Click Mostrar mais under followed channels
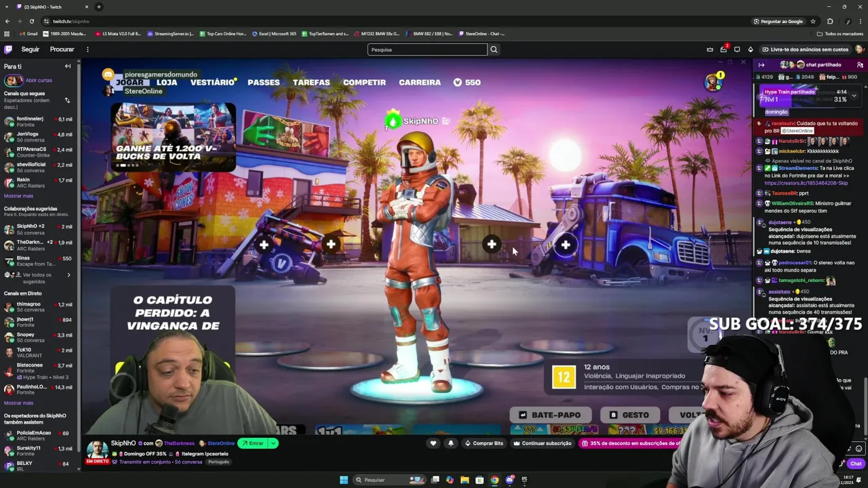Viewport: 868px width, 488px height. point(18,196)
